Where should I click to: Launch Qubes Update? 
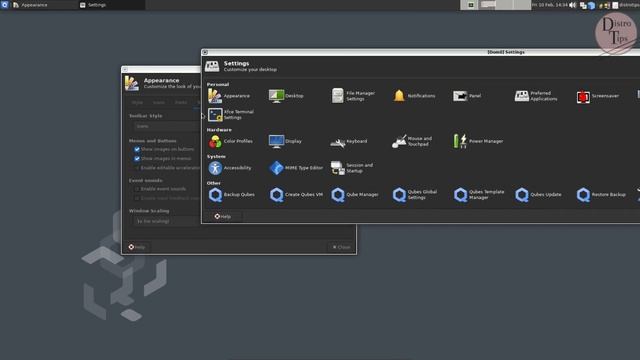[538, 195]
